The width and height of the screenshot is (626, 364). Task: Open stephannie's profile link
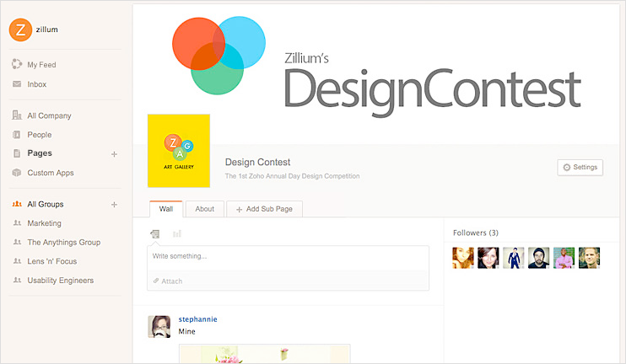click(197, 319)
